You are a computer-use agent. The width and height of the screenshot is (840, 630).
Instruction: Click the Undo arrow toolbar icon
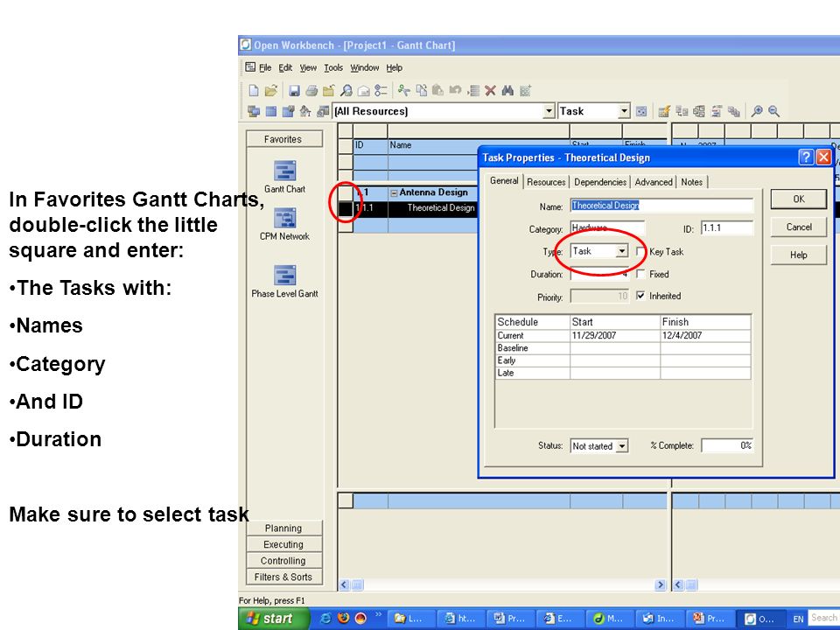[455, 90]
